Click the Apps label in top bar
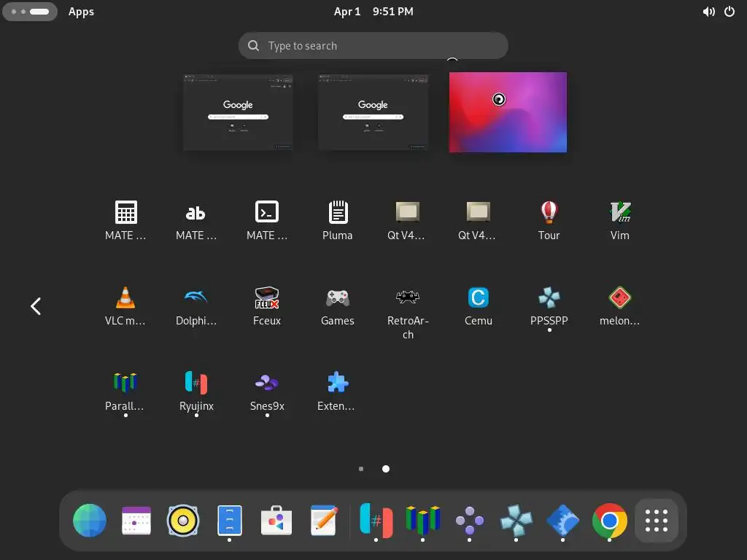This screenshot has height=560, width=747. (81, 12)
